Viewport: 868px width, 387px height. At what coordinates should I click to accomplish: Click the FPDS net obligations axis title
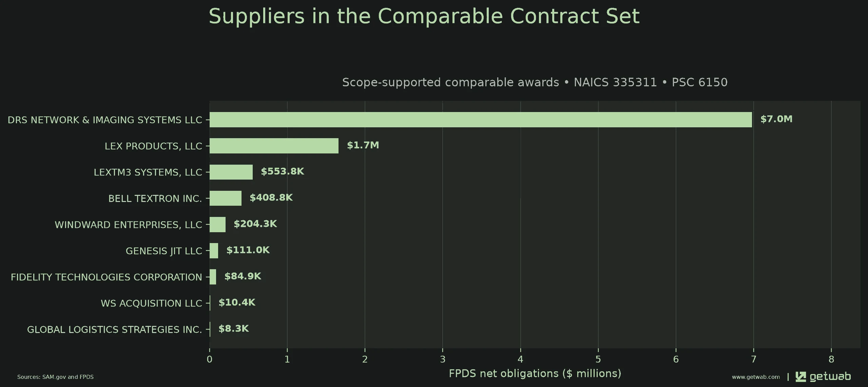point(535,373)
